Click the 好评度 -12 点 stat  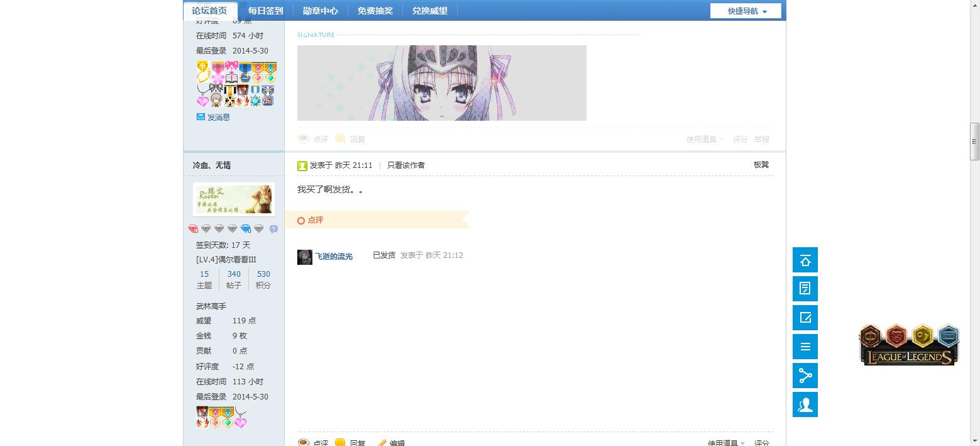225,367
